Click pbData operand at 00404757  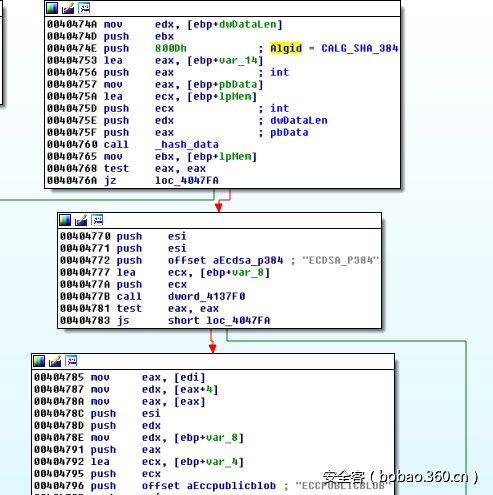pyautogui.click(x=238, y=84)
